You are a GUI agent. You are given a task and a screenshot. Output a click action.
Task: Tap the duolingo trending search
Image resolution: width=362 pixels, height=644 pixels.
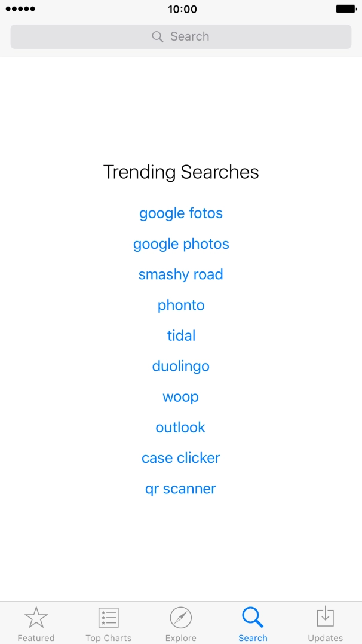tap(180, 366)
